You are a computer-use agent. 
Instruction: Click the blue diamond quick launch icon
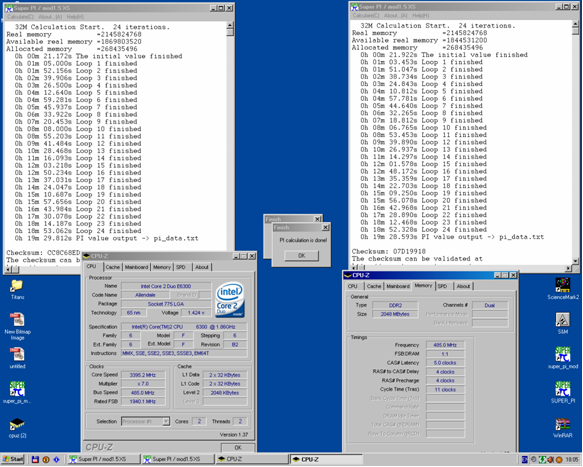pos(56,460)
